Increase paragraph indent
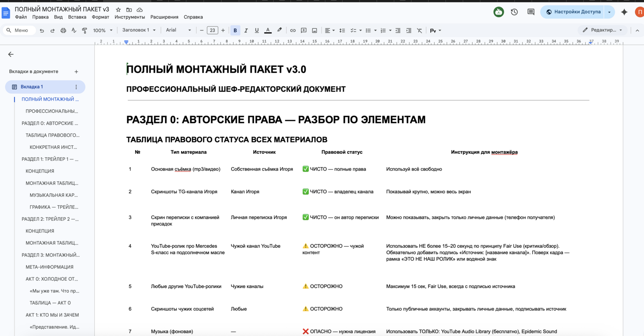 409,30
